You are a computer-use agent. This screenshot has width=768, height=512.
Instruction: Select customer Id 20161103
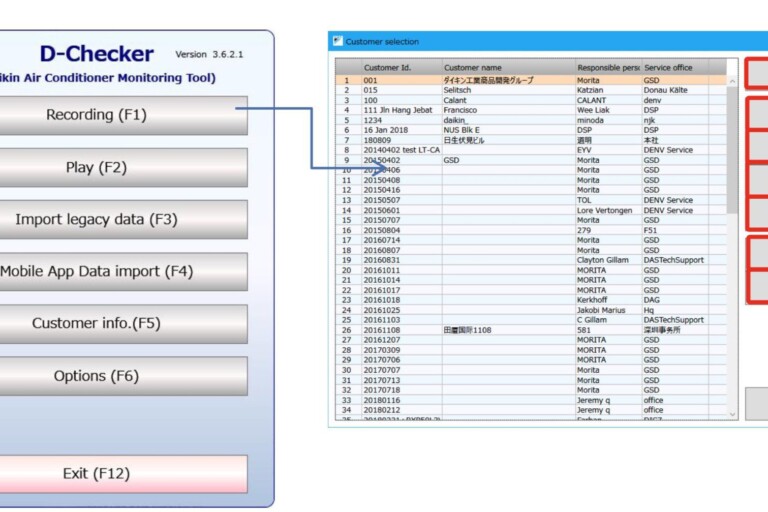531,320
